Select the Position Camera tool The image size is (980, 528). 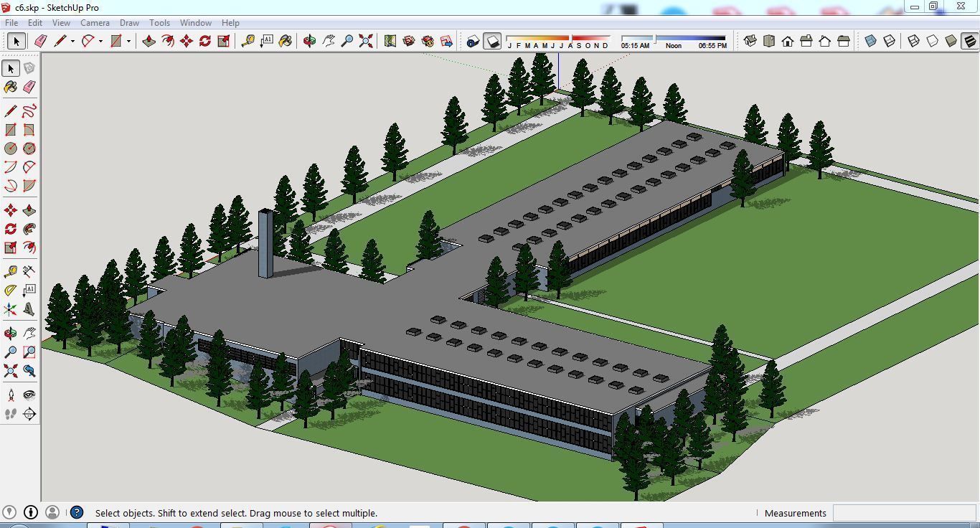[11, 395]
